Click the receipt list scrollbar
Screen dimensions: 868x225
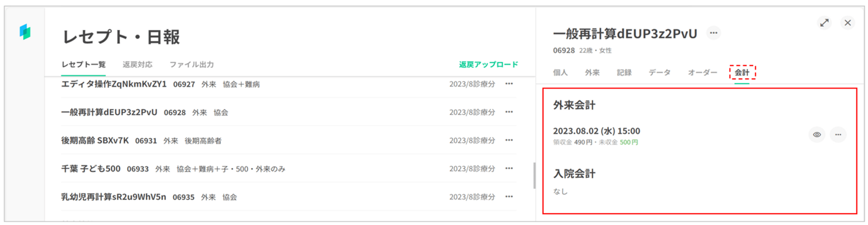pos(534,175)
